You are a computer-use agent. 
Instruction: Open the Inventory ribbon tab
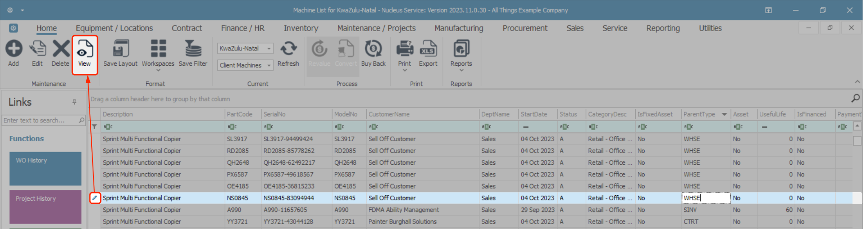pyautogui.click(x=301, y=28)
